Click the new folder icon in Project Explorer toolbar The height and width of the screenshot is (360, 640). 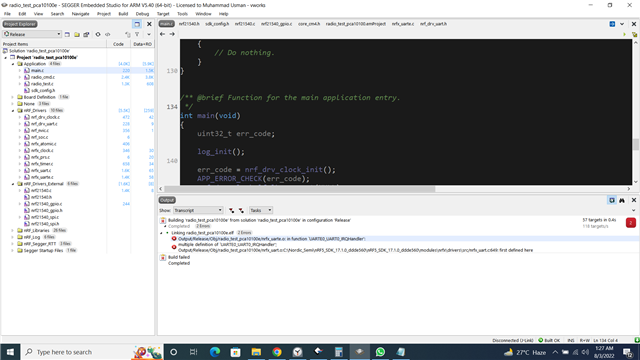pos(77,35)
